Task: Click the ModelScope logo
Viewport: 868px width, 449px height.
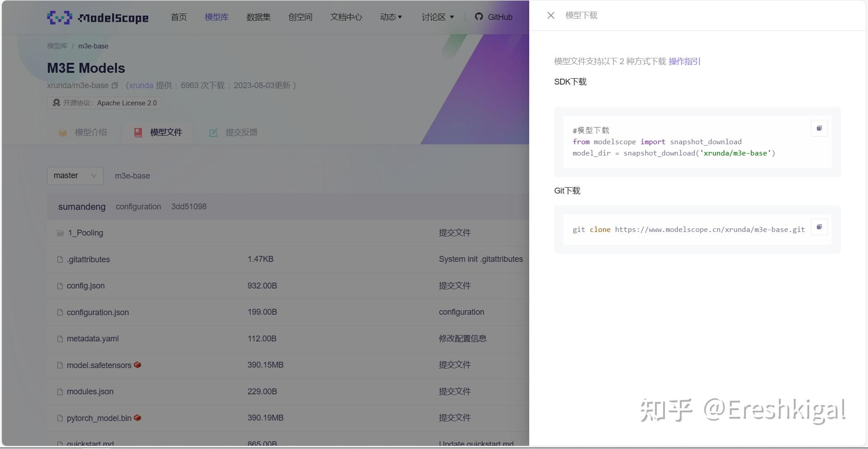Action: 97,17
